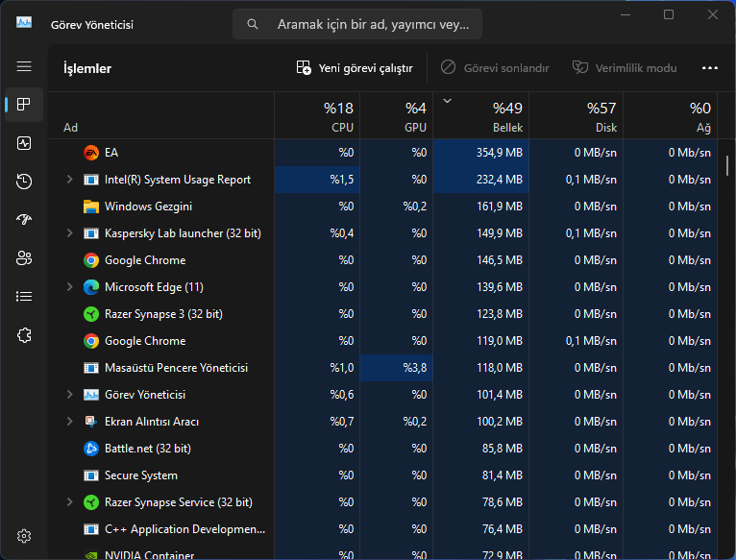
Task: Open the Details list sidebar icon
Action: point(24,297)
